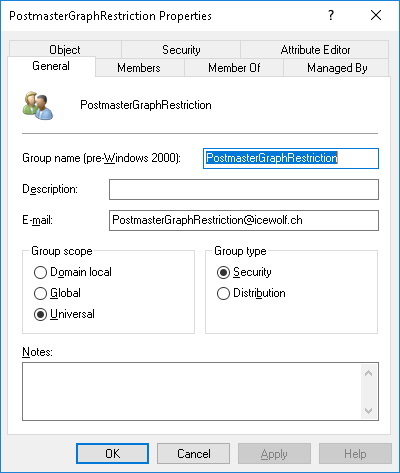Click the group users icon
The width and height of the screenshot is (400, 473).
[x=38, y=105]
